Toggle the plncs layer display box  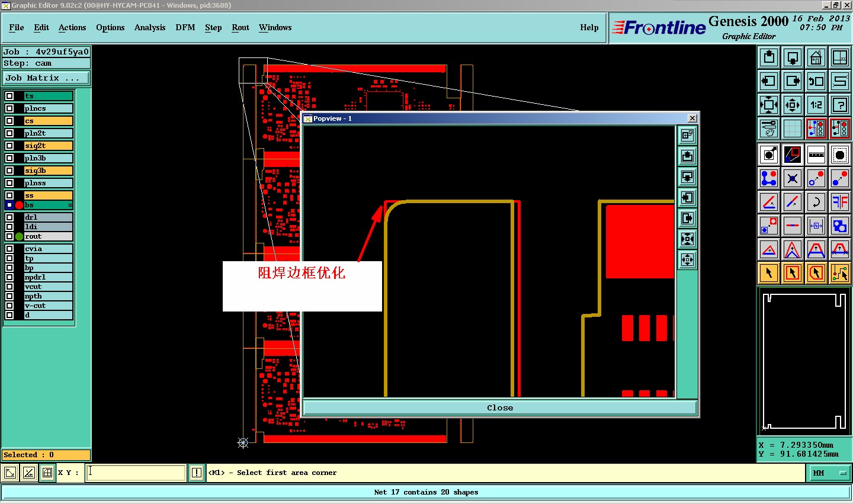[9, 108]
